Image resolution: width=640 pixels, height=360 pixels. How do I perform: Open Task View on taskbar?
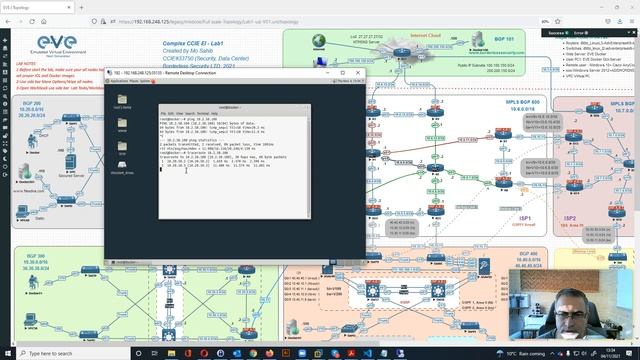[155, 353]
